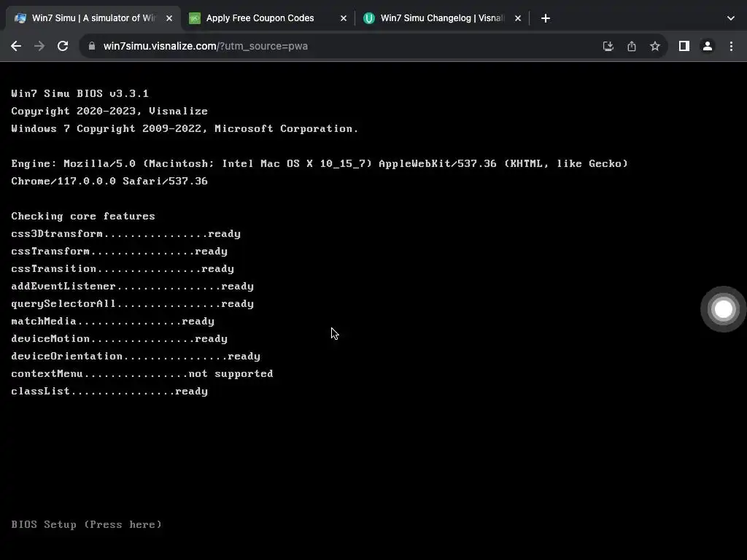Click the Microsoft Corporation copyright line
The height and width of the screenshot is (560, 747).
tap(185, 128)
